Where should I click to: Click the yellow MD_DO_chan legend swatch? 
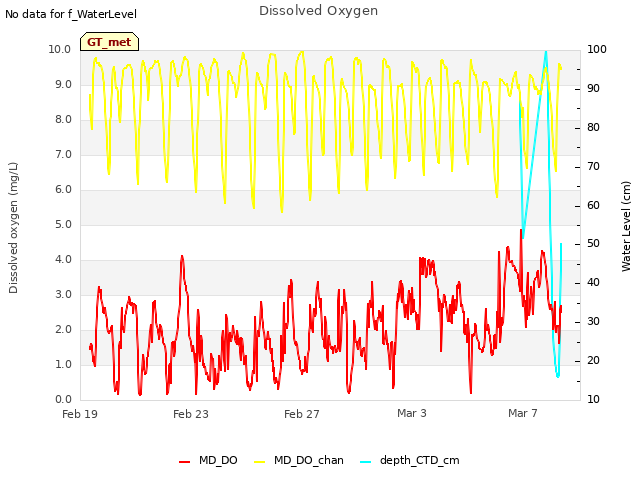(x=260, y=462)
